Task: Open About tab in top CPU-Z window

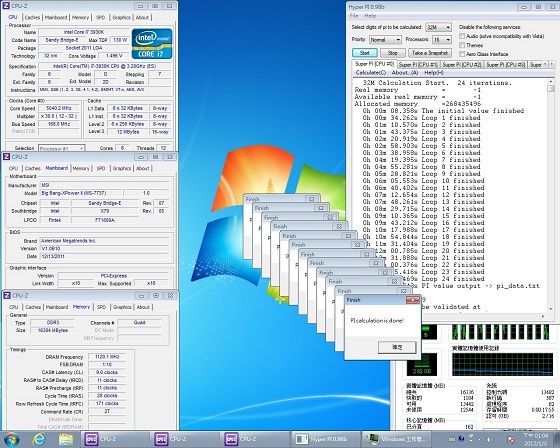Action: tap(142, 18)
